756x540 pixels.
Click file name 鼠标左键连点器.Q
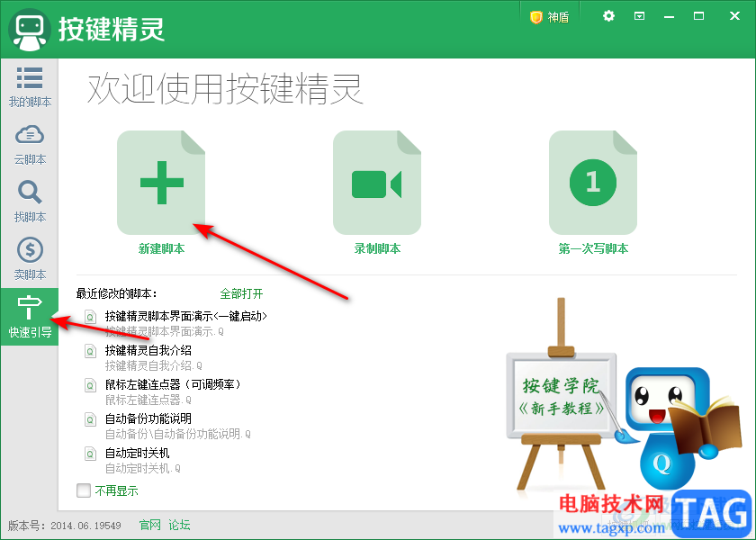pos(148,400)
